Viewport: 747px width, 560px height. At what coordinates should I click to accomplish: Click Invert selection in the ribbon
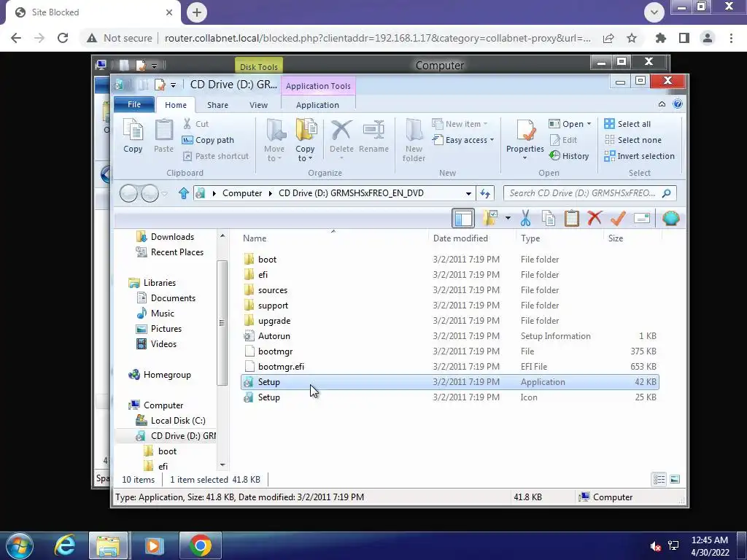639,156
